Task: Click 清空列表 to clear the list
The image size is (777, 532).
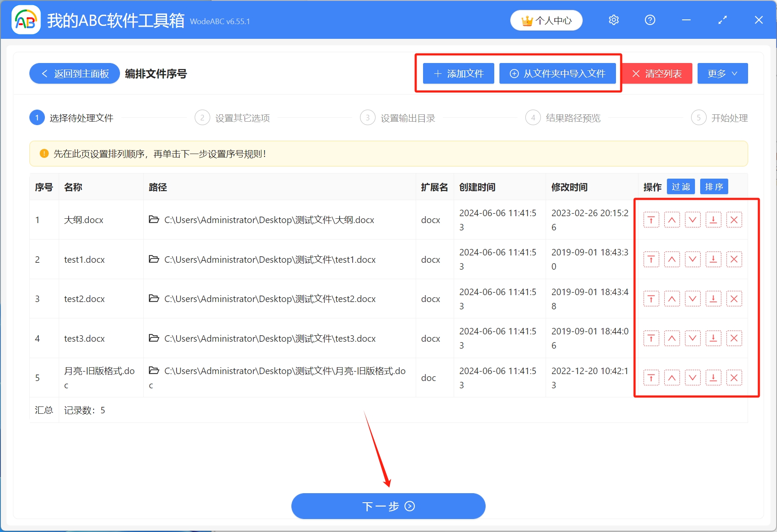Action: coord(657,73)
